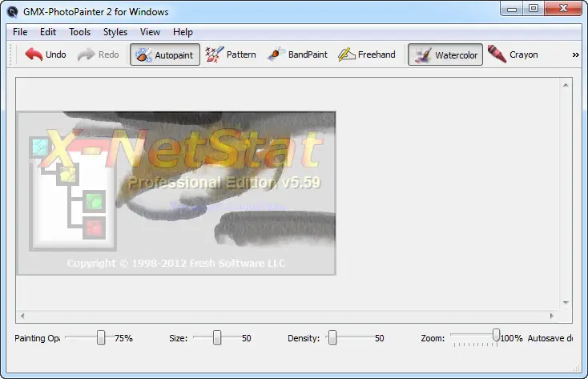588x379 pixels.
Task: Maximize the PhotoPainter window
Action: tap(534, 8)
